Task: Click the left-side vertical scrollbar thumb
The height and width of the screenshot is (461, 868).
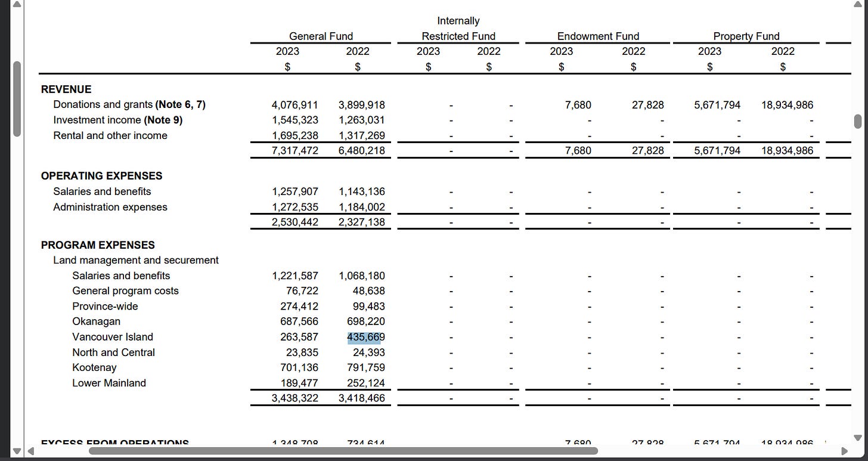Action: pyautogui.click(x=17, y=98)
